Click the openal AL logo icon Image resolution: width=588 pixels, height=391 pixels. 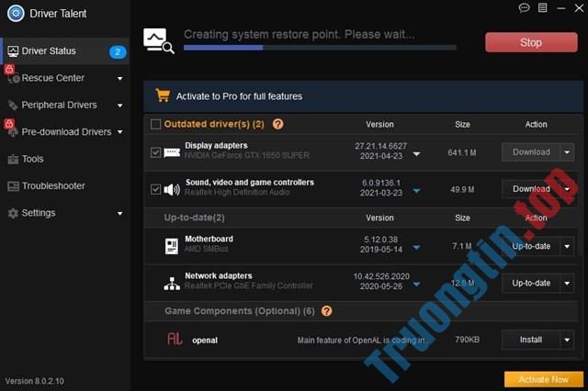click(x=173, y=340)
